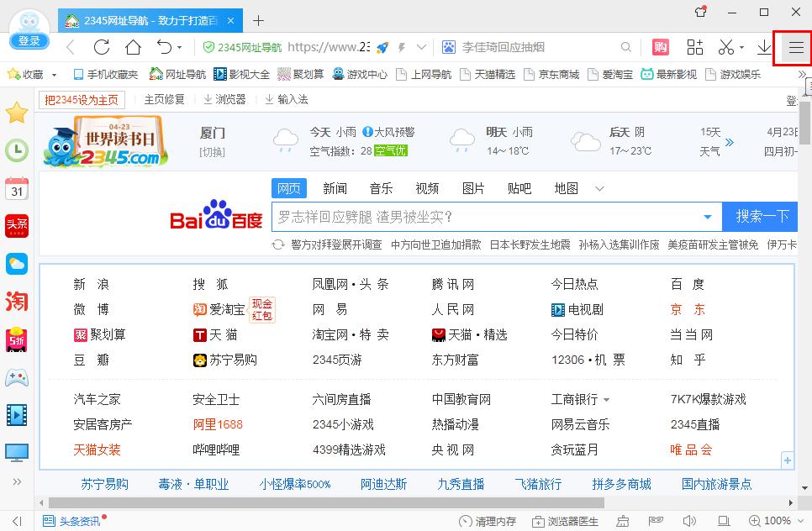Viewport: 812px width, 531px height.
Task: Open the screenshot tool's dropdown arrow
Action: (x=740, y=48)
